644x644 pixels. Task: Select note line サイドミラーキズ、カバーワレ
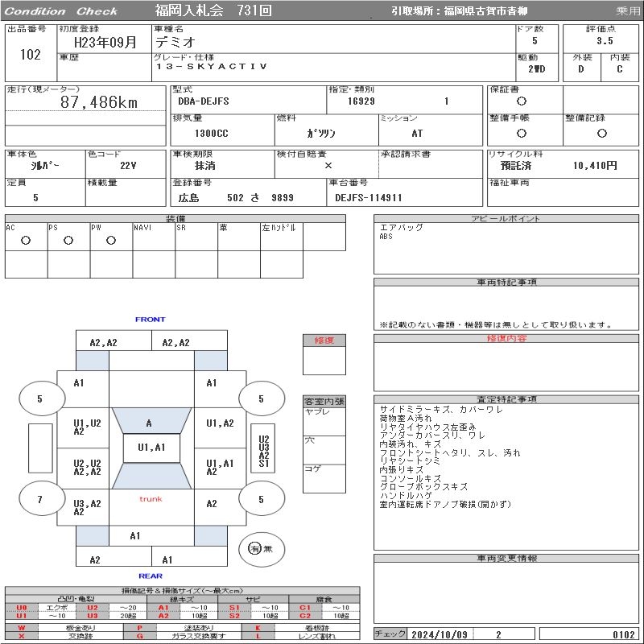[441, 410]
